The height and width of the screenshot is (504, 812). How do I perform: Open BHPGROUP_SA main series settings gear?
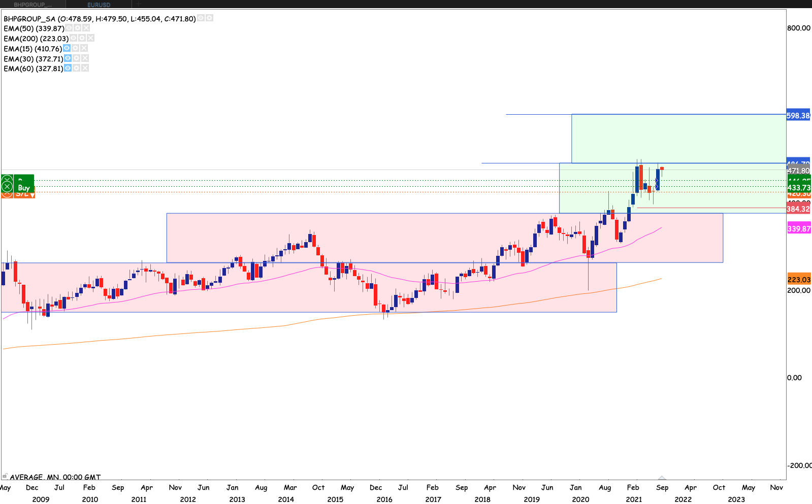pyautogui.click(x=209, y=18)
